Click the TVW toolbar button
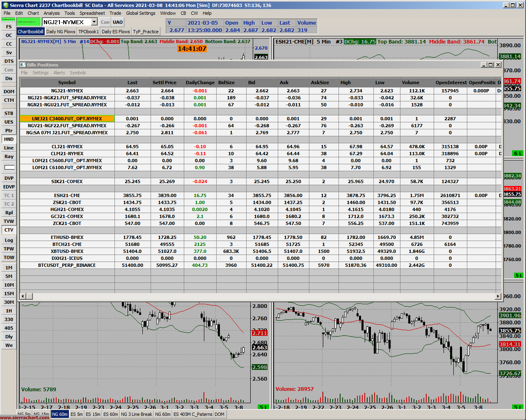This screenshot has height=420, width=526. (x=9, y=221)
